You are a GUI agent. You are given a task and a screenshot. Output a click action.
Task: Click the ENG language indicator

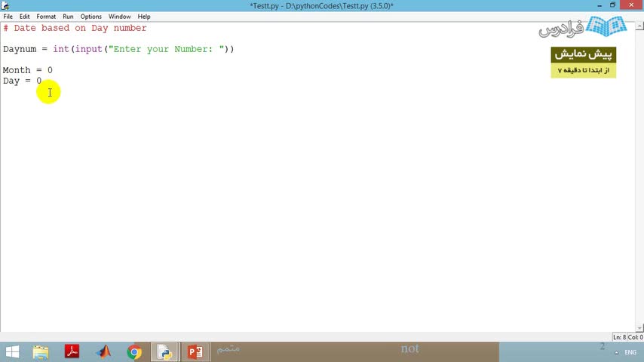pyautogui.click(x=630, y=352)
